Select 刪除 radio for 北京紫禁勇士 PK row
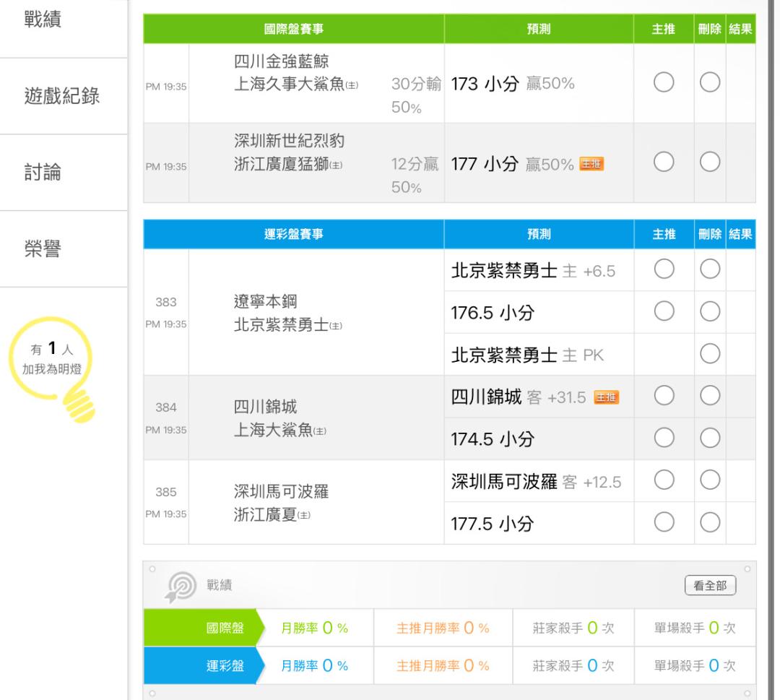 710,354
